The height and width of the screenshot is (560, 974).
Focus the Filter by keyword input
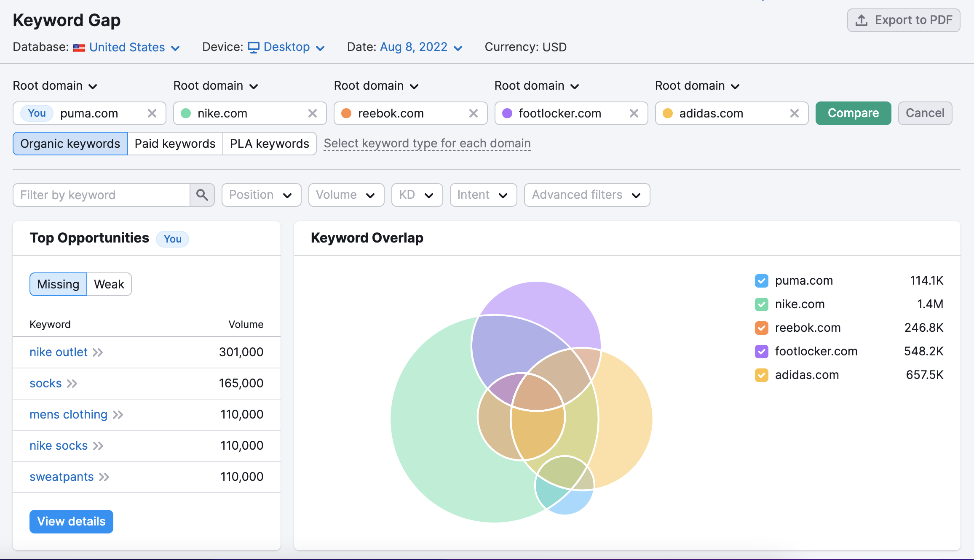click(x=102, y=195)
